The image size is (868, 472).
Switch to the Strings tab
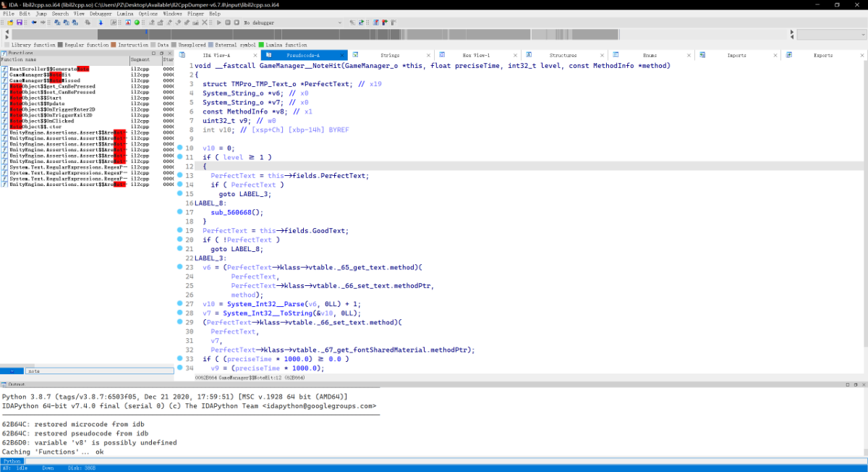390,55
